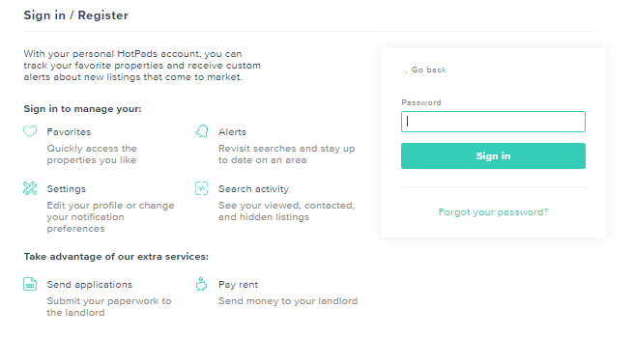634x364 pixels.
Task: Click the Alerts bell icon
Action: pyautogui.click(x=202, y=131)
